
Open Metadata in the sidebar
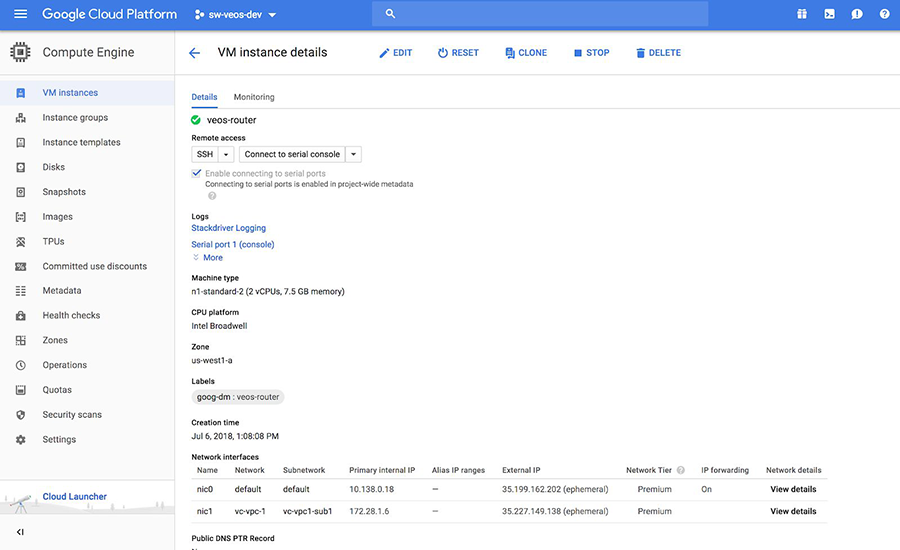tap(62, 291)
